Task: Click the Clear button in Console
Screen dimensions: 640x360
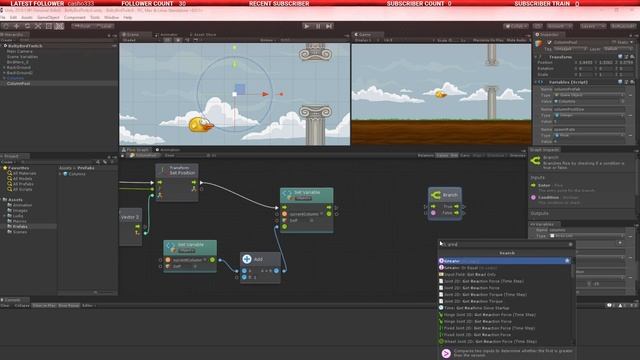Action: [5, 305]
